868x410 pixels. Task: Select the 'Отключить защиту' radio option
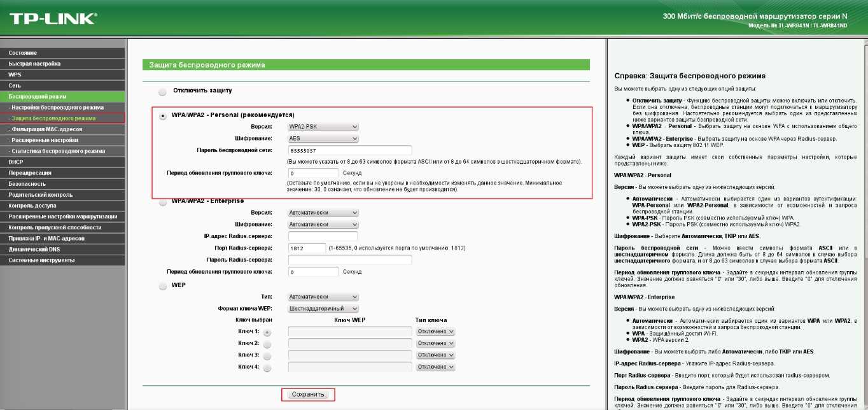(162, 92)
